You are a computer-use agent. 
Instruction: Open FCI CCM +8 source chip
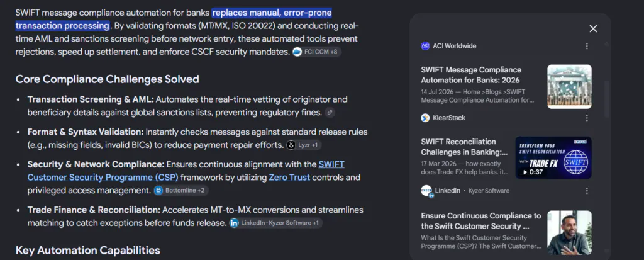(317, 52)
